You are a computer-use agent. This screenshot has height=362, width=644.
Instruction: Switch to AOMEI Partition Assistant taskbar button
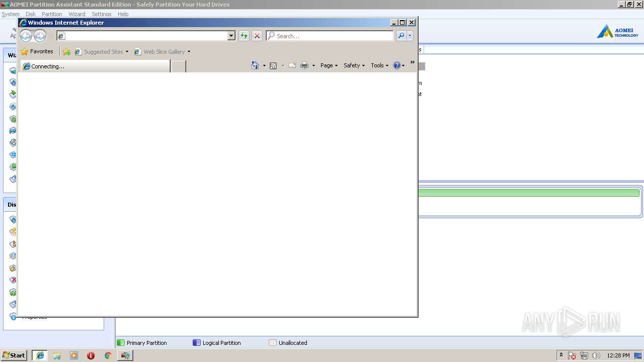pos(125,355)
